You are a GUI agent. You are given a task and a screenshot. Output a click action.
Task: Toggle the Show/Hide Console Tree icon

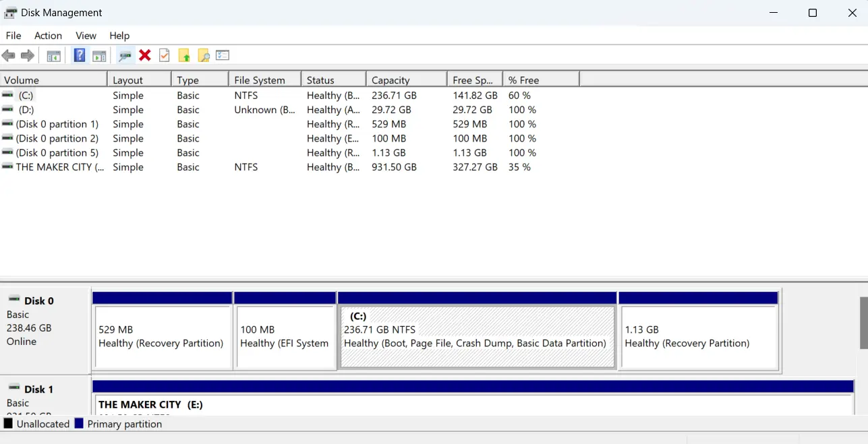click(54, 56)
